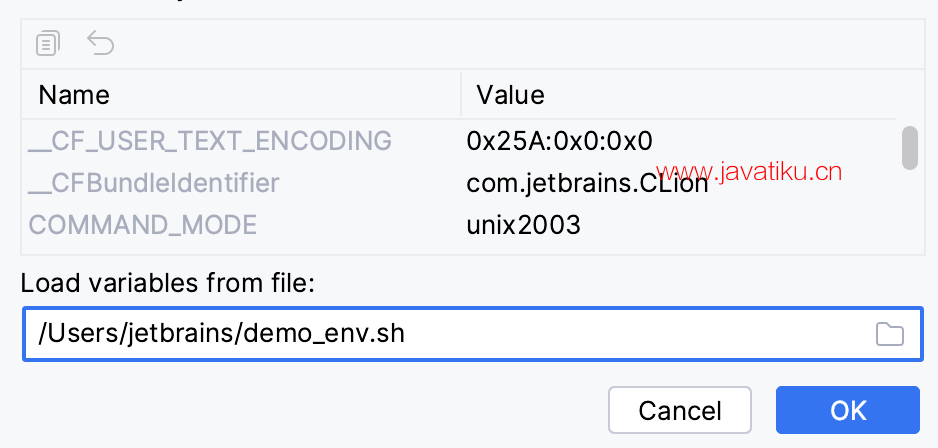Select the COMMAND_MODE variable name
This screenshot has width=938, height=448.
pos(142,225)
